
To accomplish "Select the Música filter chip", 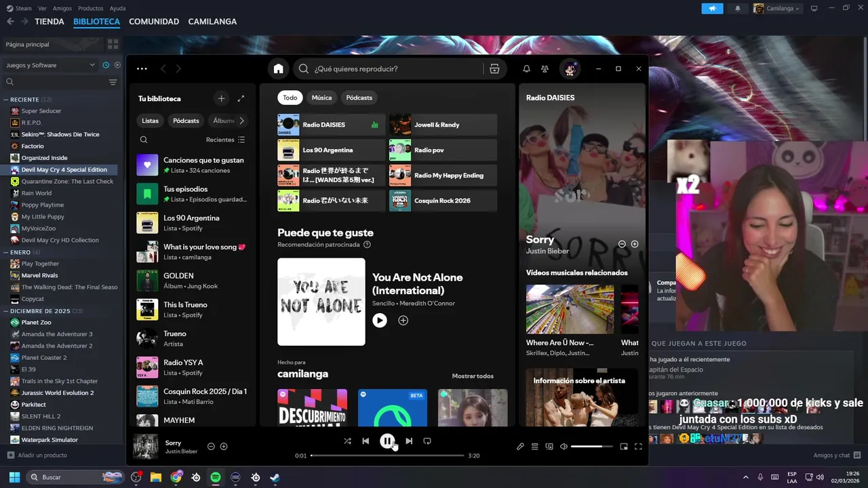I will click(x=321, y=98).
